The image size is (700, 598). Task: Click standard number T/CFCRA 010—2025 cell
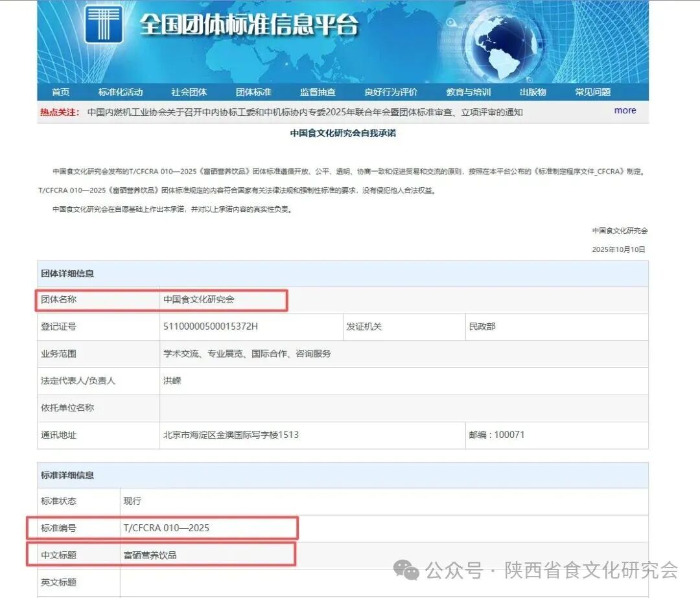(x=167, y=528)
